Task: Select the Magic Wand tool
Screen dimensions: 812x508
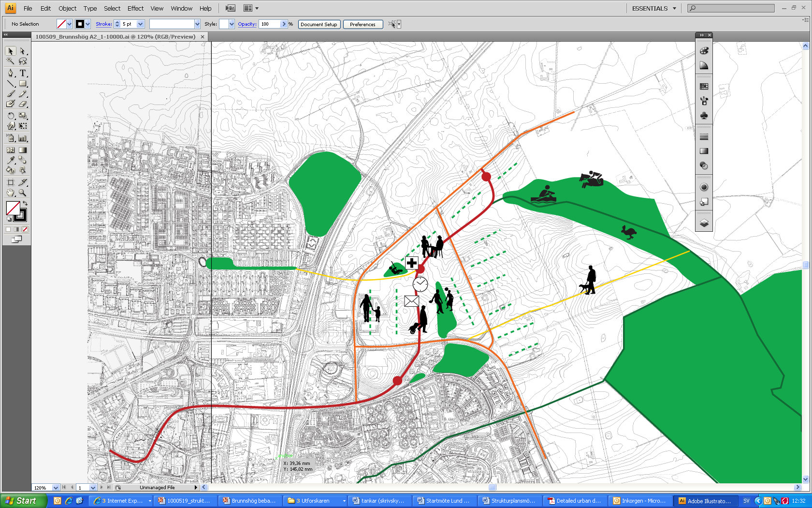Action: [x=11, y=61]
